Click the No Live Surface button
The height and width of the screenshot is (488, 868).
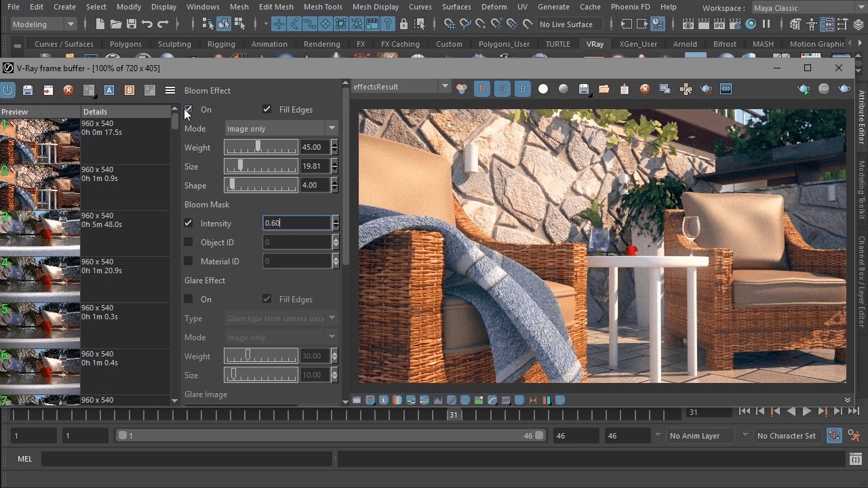pyautogui.click(x=570, y=24)
